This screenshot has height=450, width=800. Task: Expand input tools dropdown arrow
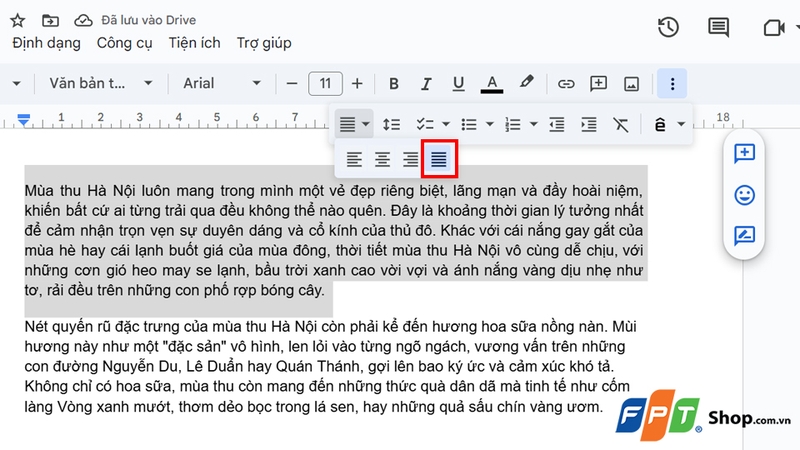[x=681, y=124]
